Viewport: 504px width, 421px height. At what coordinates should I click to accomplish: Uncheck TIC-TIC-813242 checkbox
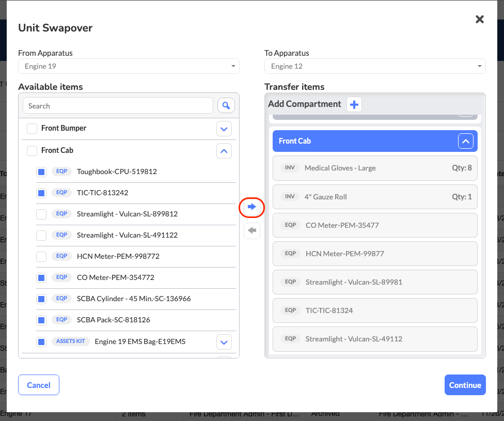point(41,193)
